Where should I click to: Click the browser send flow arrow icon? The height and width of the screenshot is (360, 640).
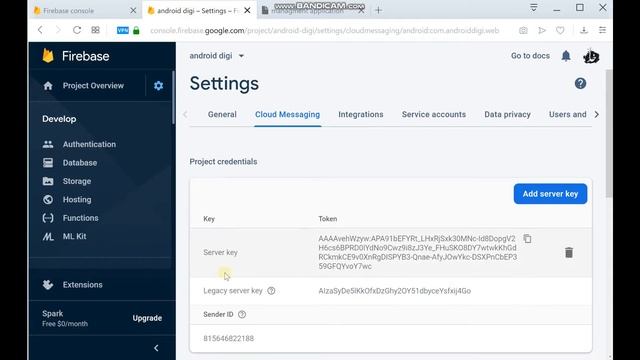point(542,30)
